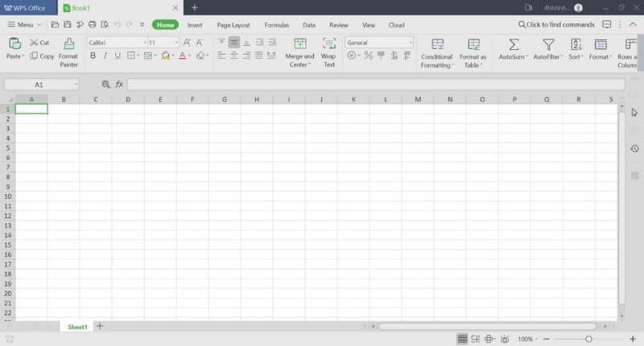Open the Name Box dropdown showing A1
This screenshot has width=644, height=346.
coord(76,84)
